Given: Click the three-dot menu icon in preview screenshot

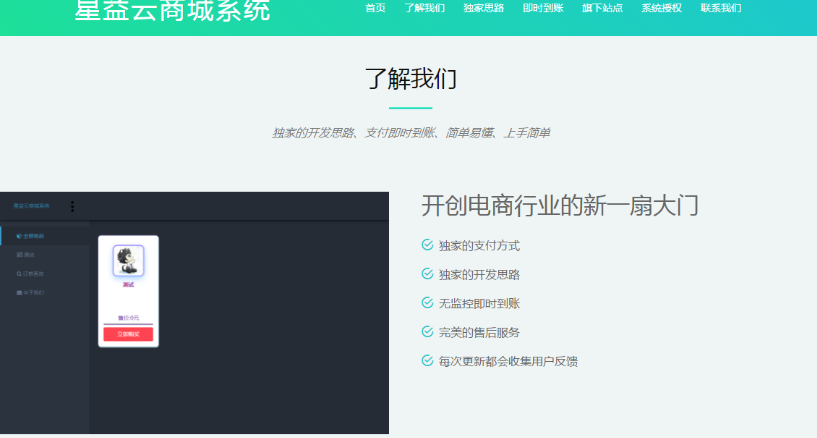Looking at the screenshot, I should [72, 206].
